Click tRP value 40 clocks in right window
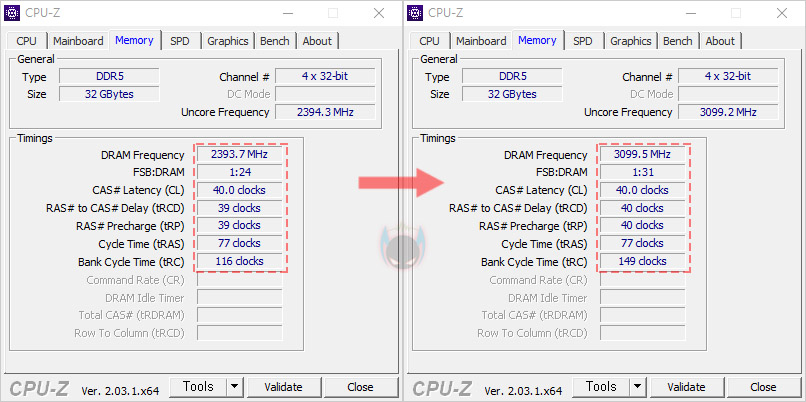806x402 pixels. click(643, 225)
